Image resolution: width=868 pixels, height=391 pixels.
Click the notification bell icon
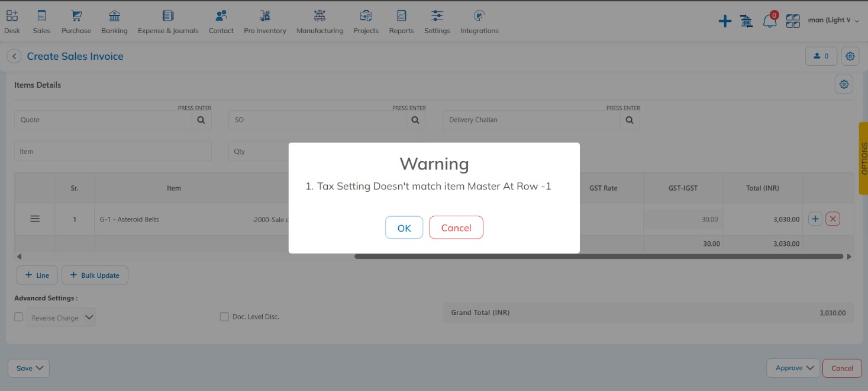[x=769, y=21]
